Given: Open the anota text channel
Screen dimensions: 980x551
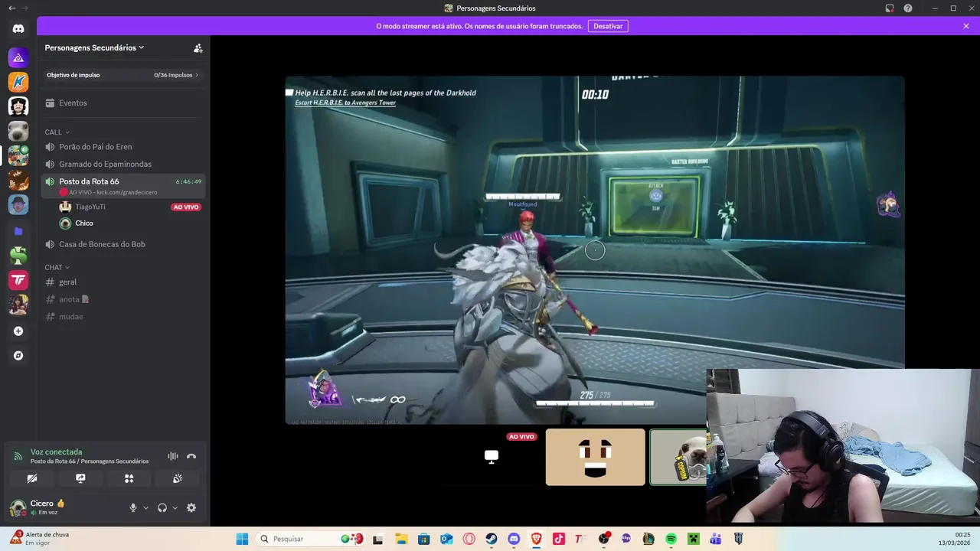Looking at the screenshot, I should 122,299.
